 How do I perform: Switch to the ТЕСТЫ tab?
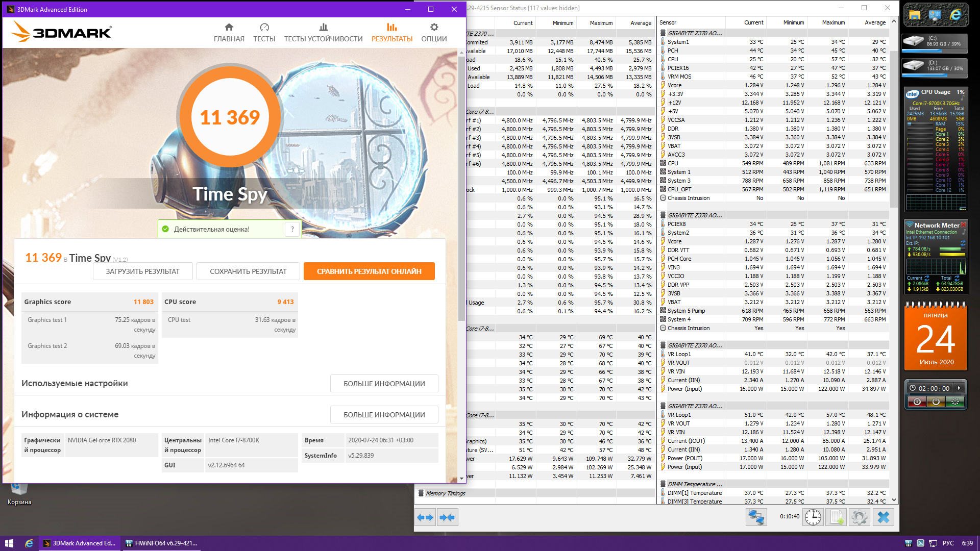click(x=264, y=33)
